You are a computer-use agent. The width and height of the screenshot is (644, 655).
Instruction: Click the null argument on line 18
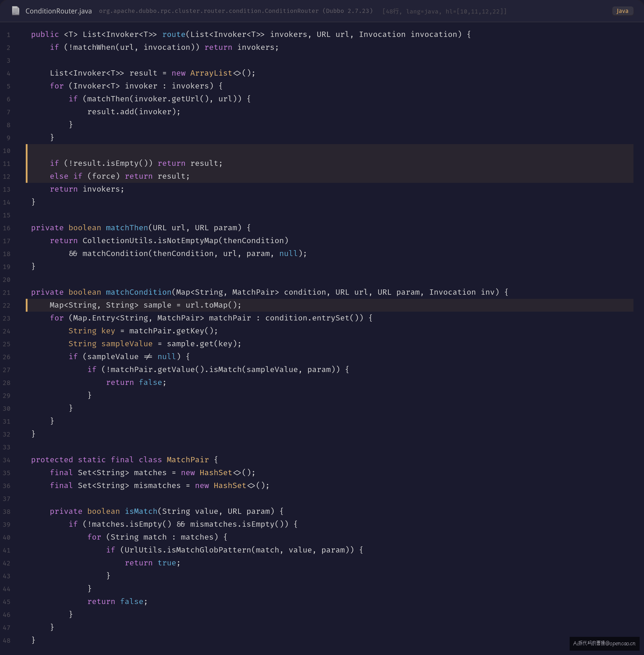click(289, 253)
